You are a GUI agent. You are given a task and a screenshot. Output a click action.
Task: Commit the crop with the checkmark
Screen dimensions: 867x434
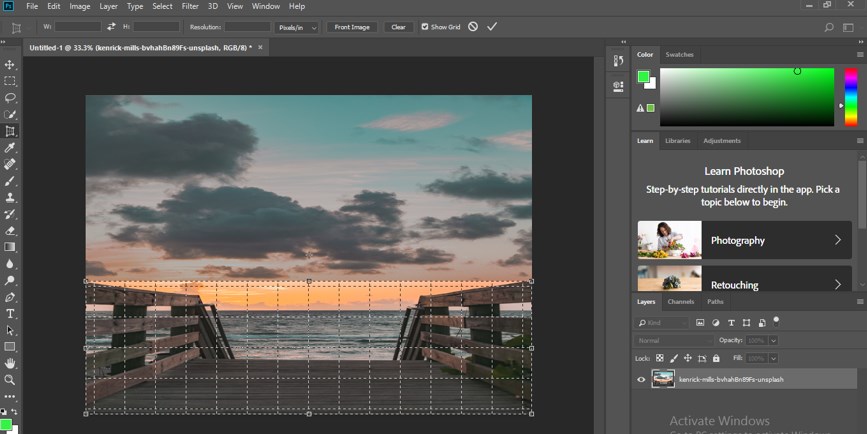492,27
